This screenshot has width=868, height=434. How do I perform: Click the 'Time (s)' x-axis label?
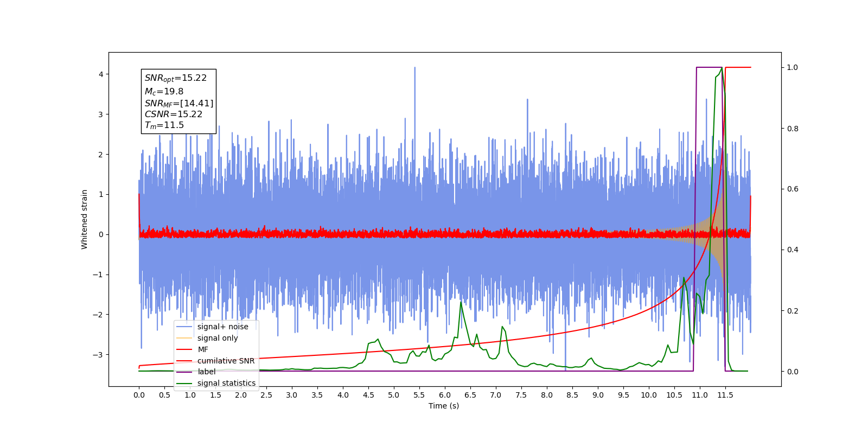point(444,406)
